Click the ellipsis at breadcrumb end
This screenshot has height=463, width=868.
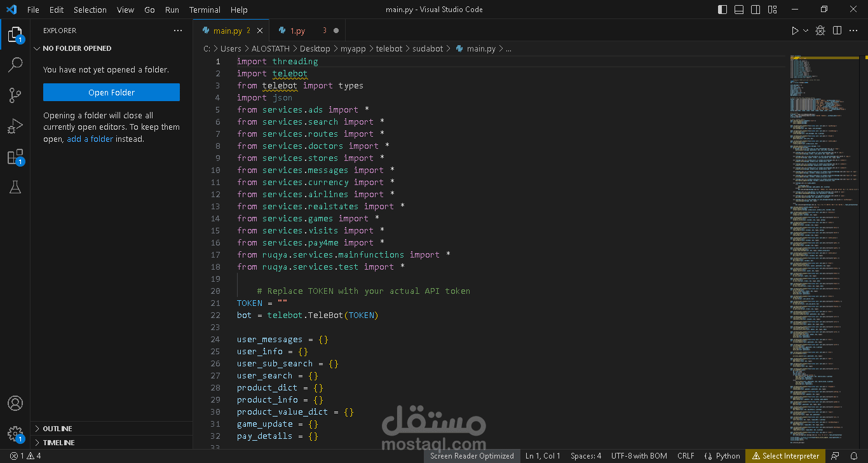508,48
